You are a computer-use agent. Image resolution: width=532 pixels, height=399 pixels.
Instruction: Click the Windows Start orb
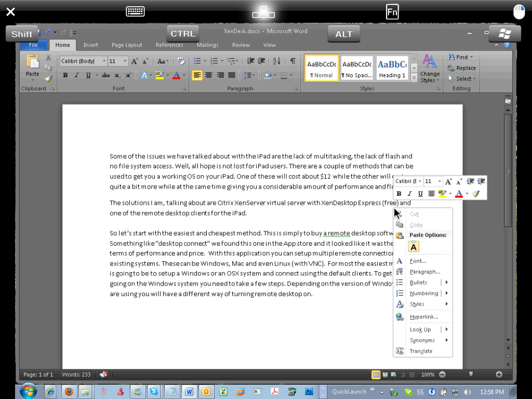(29, 392)
